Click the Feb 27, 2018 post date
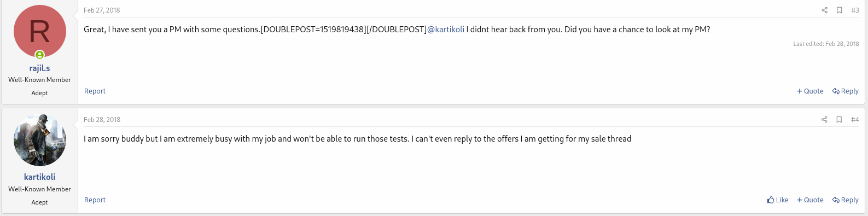Image resolution: width=868 pixels, height=216 pixels. 102,10
